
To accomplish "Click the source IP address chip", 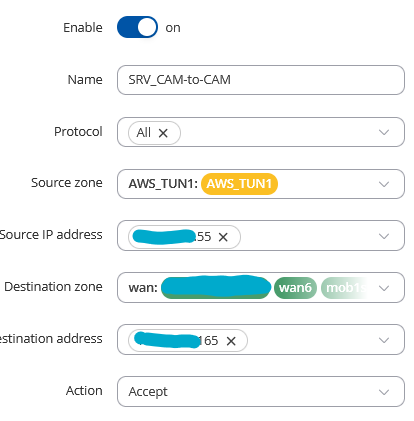I will 184,237.
